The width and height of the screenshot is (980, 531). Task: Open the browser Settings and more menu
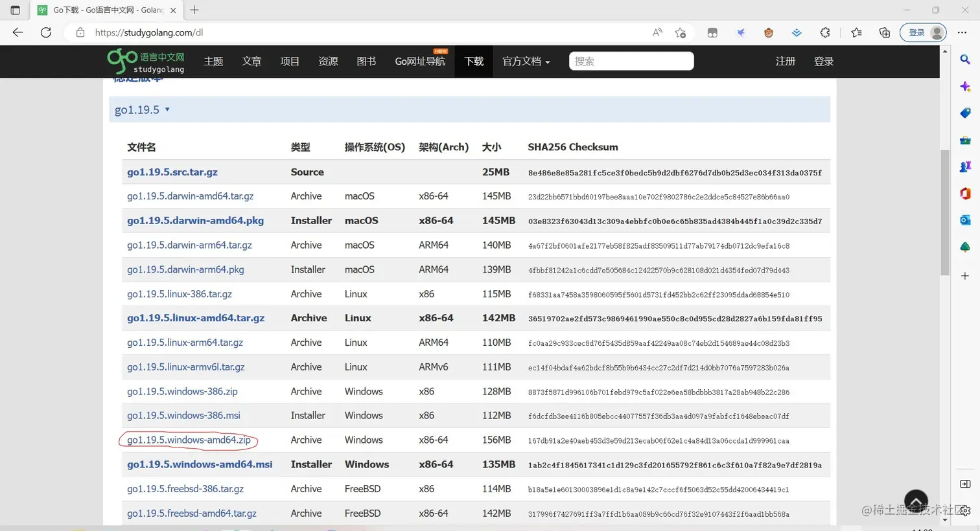click(962, 32)
